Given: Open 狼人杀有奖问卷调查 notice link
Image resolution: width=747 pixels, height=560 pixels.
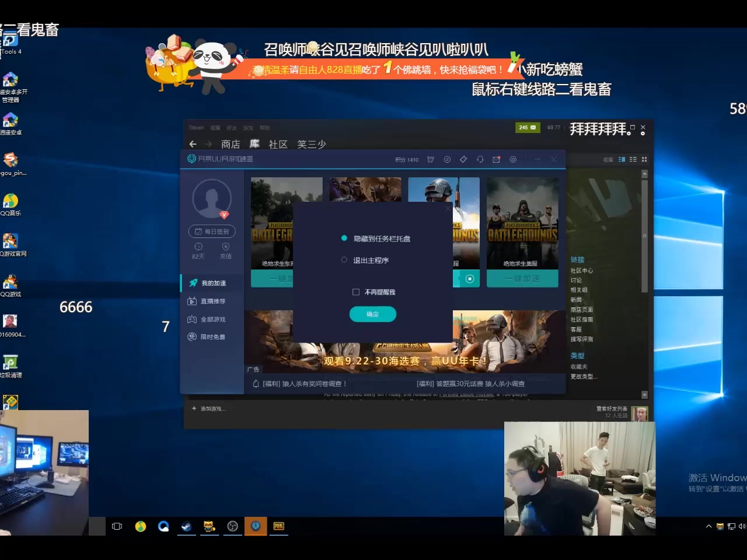Looking at the screenshot, I should [x=300, y=384].
